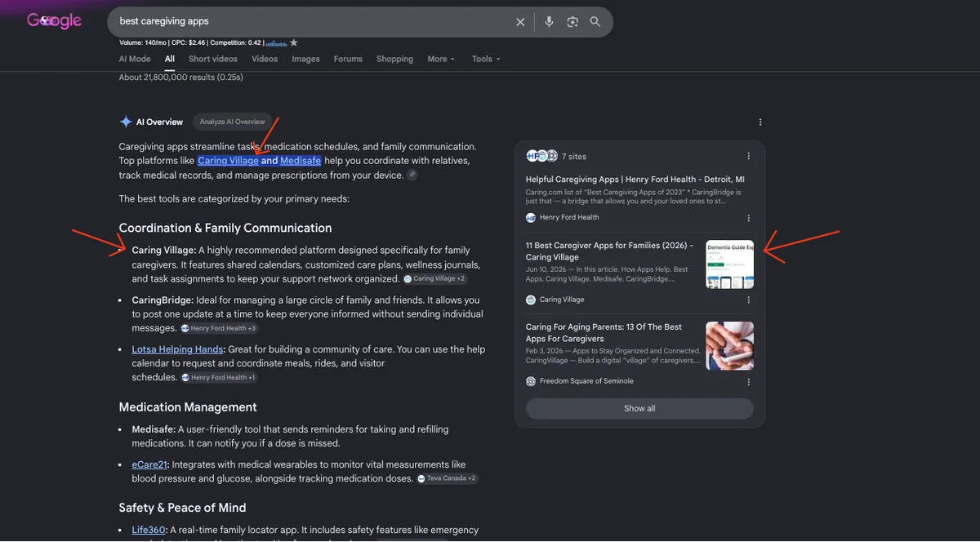Expand the 'Teva Canada +2' citation chip
The height and width of the screenshot is (542, 980).
(x=448, y=478)
